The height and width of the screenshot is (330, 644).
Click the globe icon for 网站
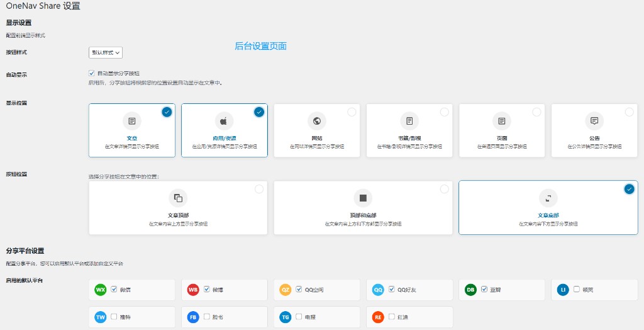pyautogui.click(x=317, y=120)
